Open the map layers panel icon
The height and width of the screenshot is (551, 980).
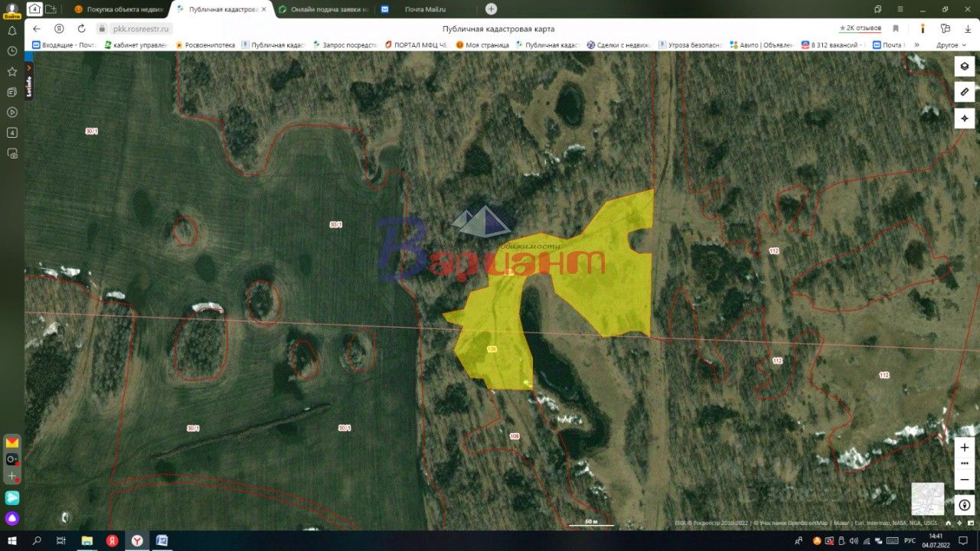pyautogui.click(x=965, y=66)
